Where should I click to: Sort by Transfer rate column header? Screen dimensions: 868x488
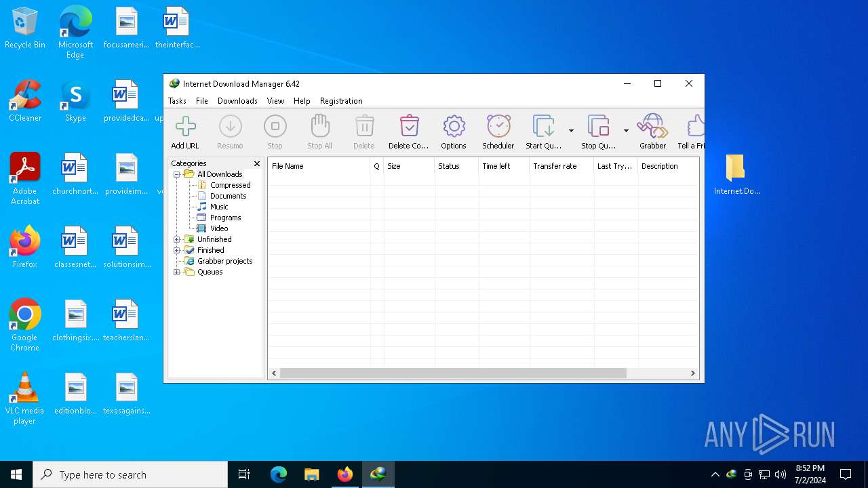pos(561,166)
